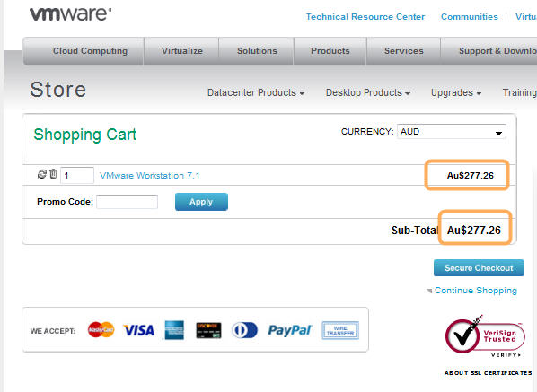This screenshot has width=537, height=392.
Task: Click the quantity input field
Action: pos(77,175)
